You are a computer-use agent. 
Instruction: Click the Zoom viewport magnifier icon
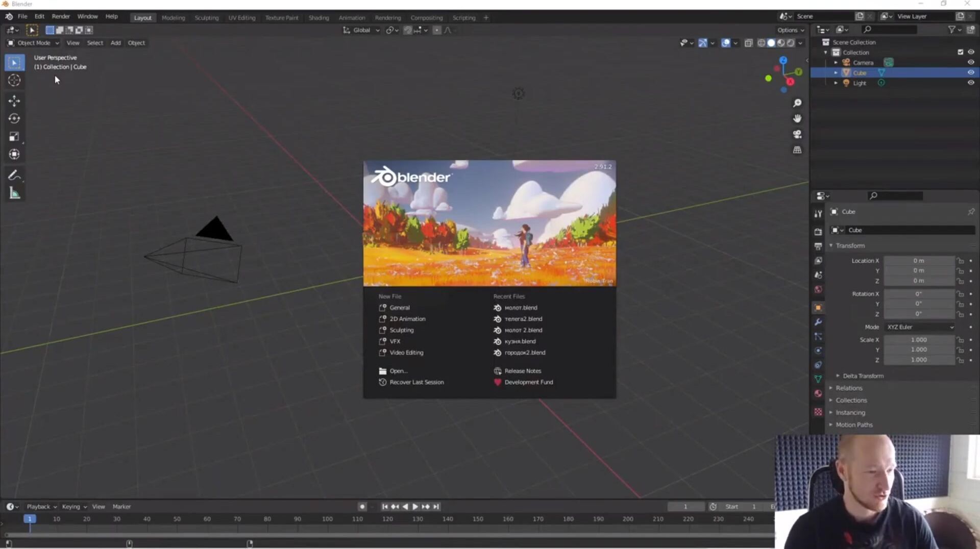pos(797,103)
